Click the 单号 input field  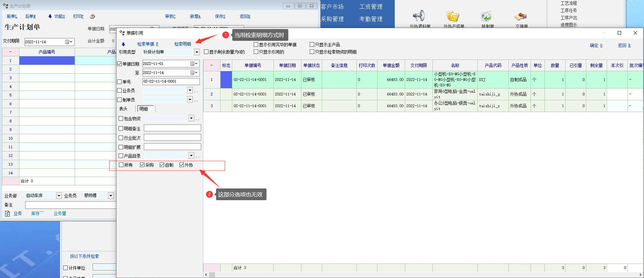[171, 82]
